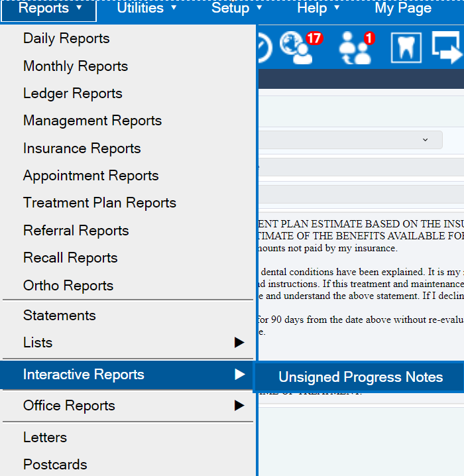Open the patient group icon with badge 1

356,47
